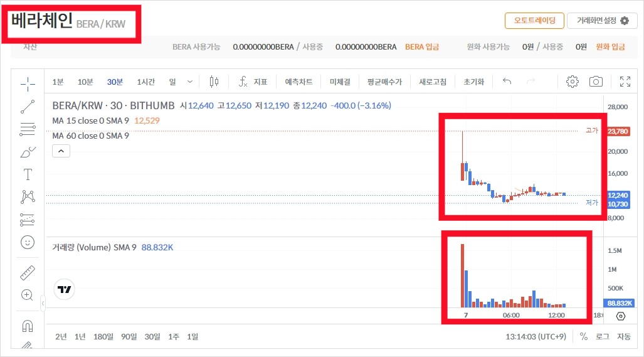Set chart range to 1년
The height and width of the screenshot is (357, 644).
click(x=80, y=336)
